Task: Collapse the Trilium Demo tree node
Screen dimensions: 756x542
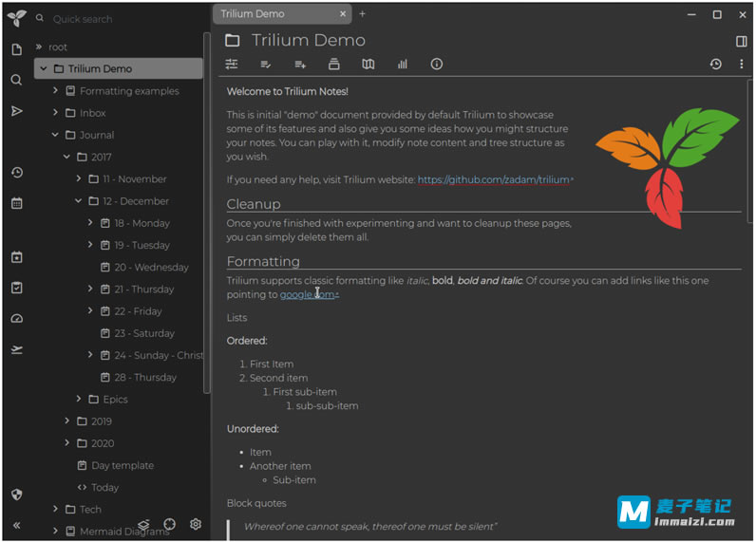Action: click(44, 68)
